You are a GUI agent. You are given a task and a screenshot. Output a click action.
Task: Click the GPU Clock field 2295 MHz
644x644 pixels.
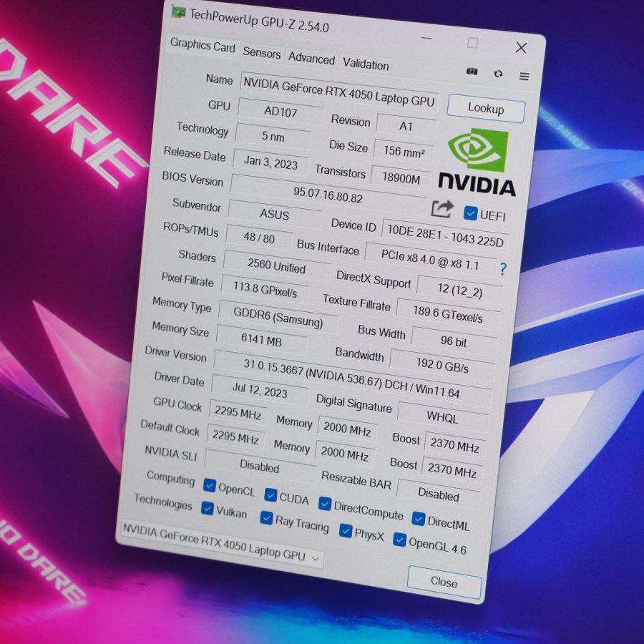tap(238, 411)
